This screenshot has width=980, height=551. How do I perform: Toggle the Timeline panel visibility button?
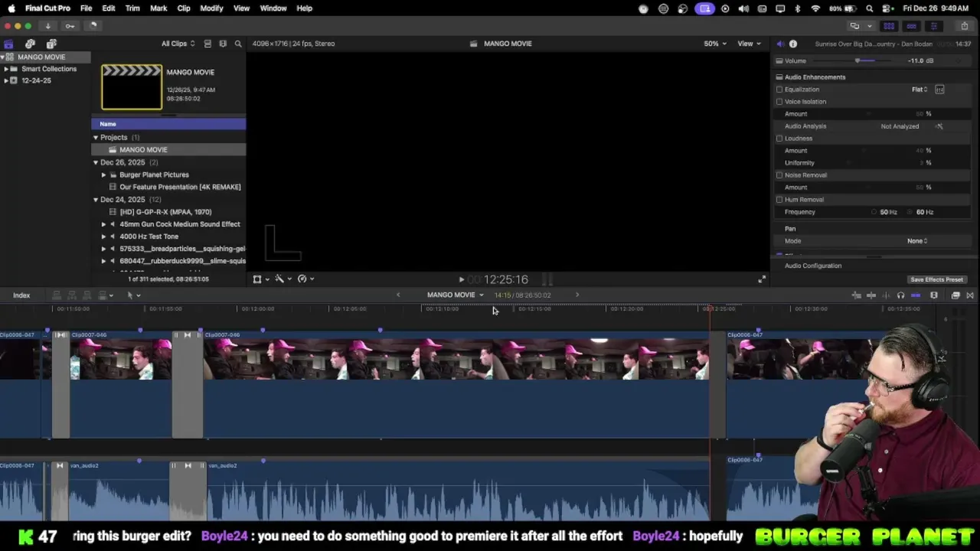pos(911,26)
